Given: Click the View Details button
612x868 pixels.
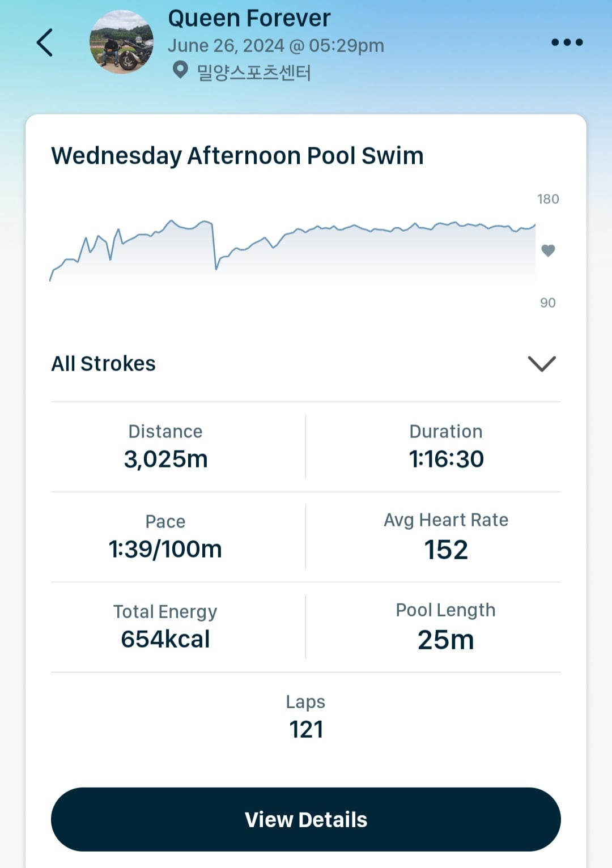Looking at the screenshot, I should [306, 819].
